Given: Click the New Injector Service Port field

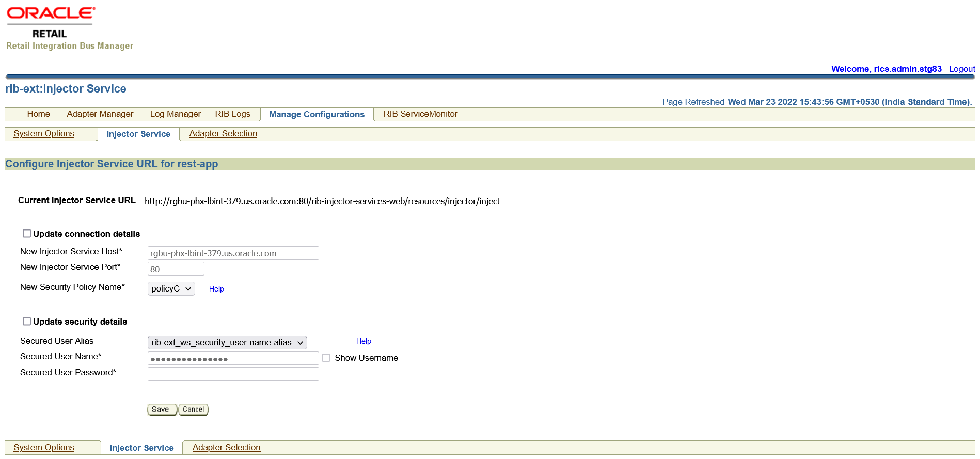Looking at the screenshot, I should 176,269.
